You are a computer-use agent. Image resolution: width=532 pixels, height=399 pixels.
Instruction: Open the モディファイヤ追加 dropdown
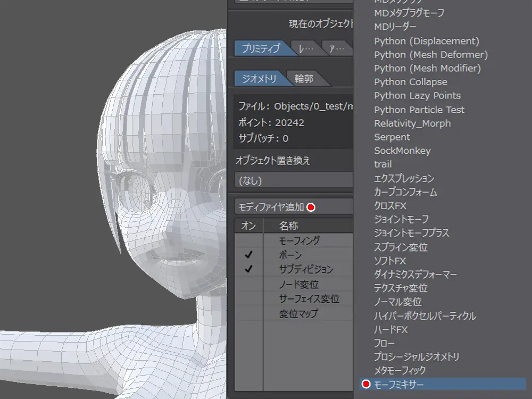[x=294, y=206]
